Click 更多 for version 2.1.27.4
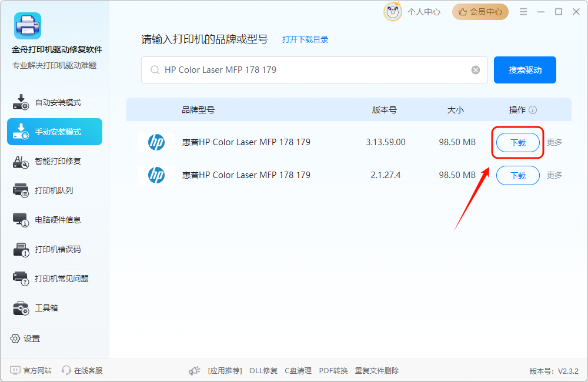 (x=554, y=175)
